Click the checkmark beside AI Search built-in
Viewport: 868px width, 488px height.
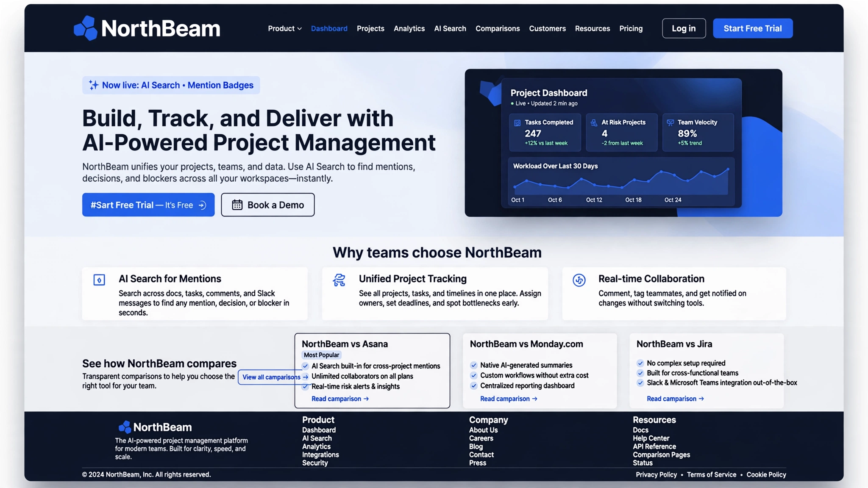tap(305, 366)
